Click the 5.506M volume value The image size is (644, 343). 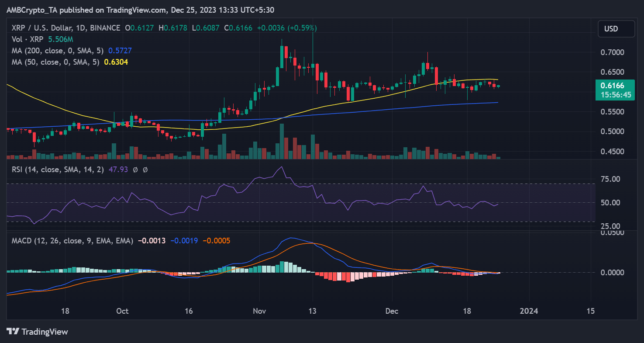tap(60, 39)
